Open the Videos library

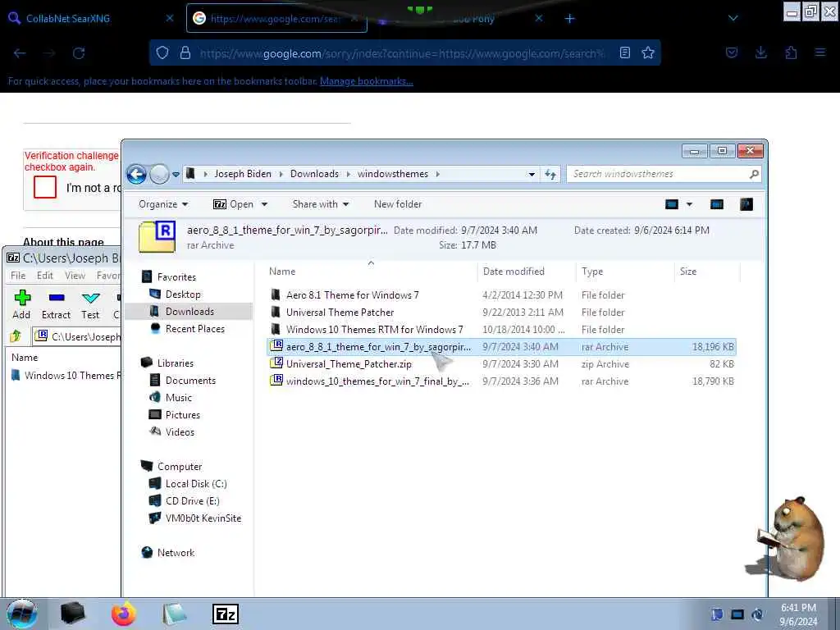(180, 431)
